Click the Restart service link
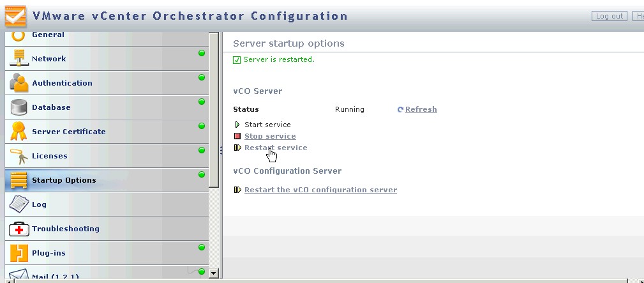Screen dimensions: 644x283 pos(275,148)
